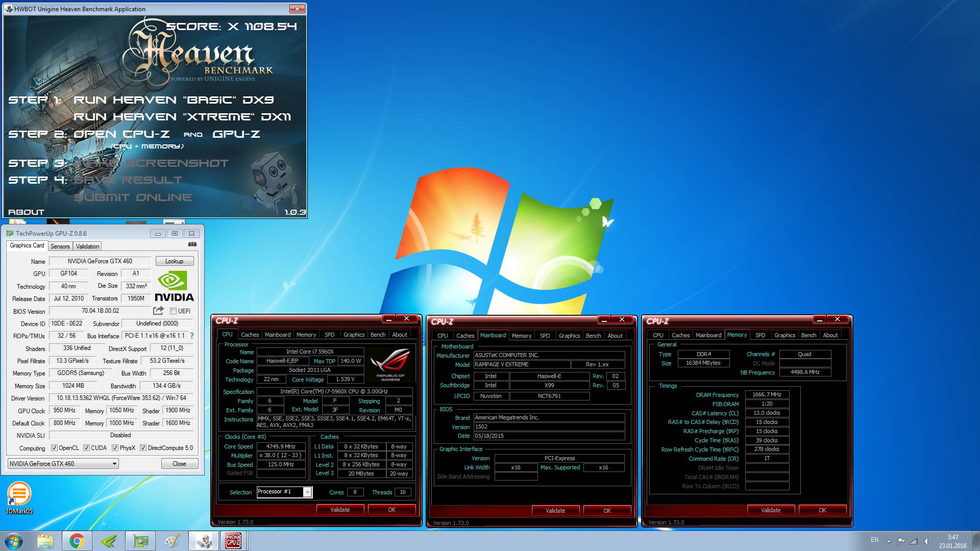Viewport: 980px width, 551px height.
Task: Select the ROG CPU-Z taskbar icon
Action: [233, 541]
